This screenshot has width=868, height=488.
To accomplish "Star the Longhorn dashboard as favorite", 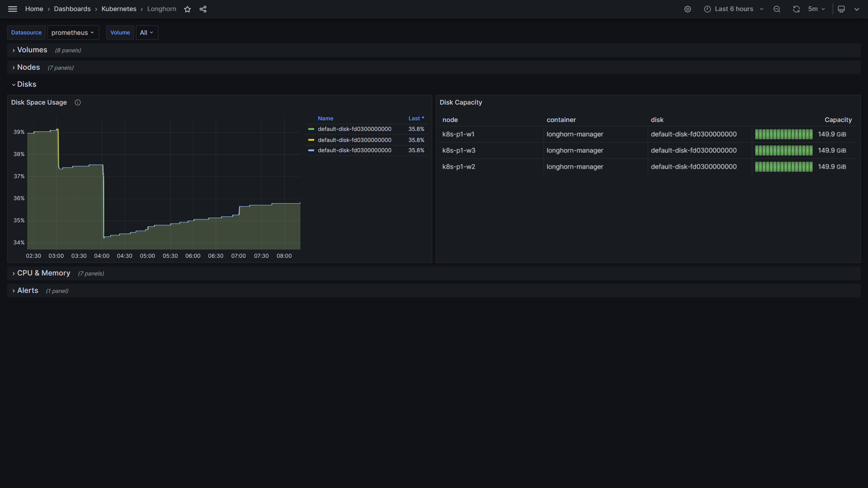I will click(x=187, y=9).
